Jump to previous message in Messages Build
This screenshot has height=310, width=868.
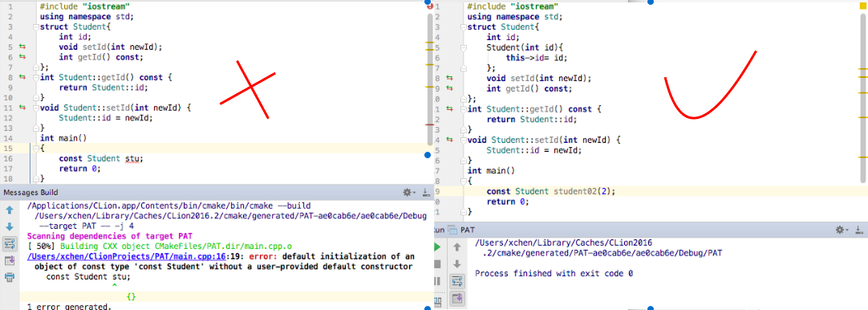coord(10,210)
